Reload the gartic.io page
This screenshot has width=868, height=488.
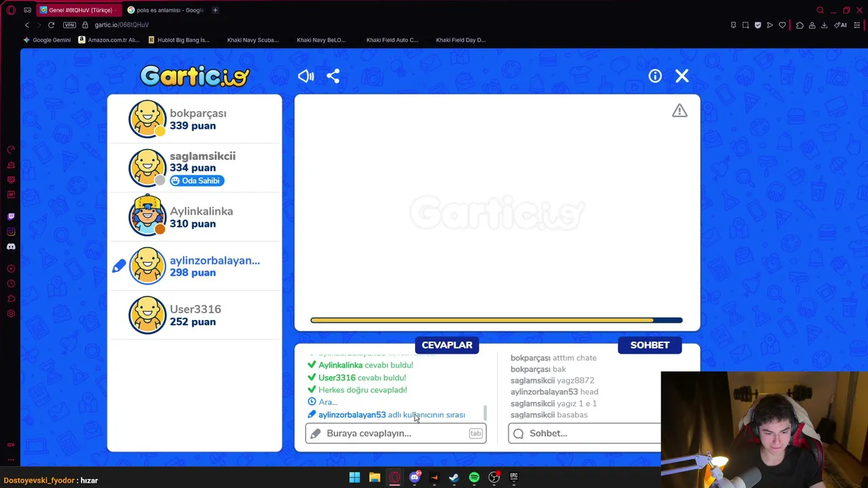(51, 25)
